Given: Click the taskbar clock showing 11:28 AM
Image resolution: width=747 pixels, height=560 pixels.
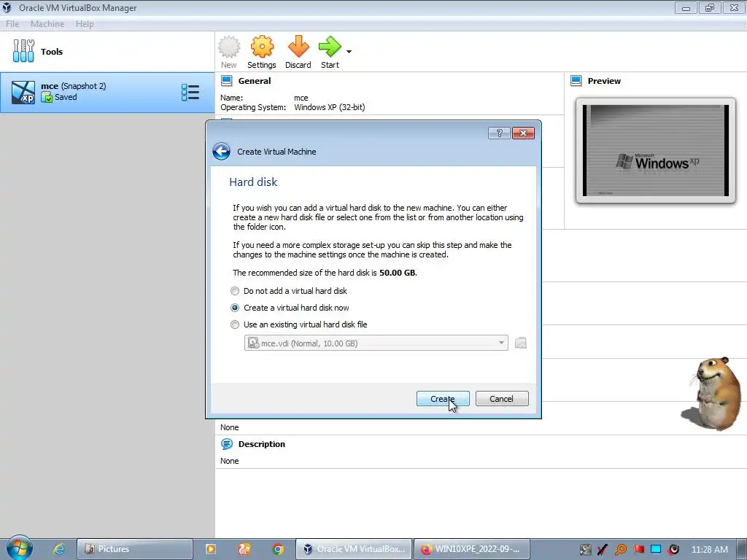Looking at the screenshot, I should pyautogui.click(x=709, y=550).
